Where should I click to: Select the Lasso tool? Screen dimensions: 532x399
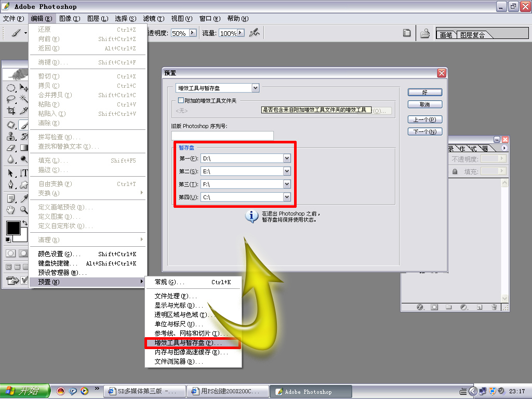[x=11, y=99]
